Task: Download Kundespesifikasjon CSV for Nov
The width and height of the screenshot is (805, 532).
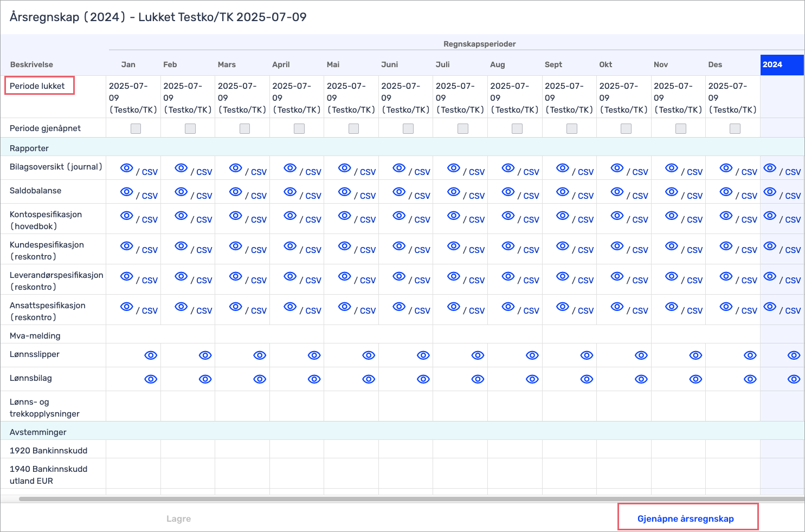Action: pyautogui.click(x=694, y=250)
